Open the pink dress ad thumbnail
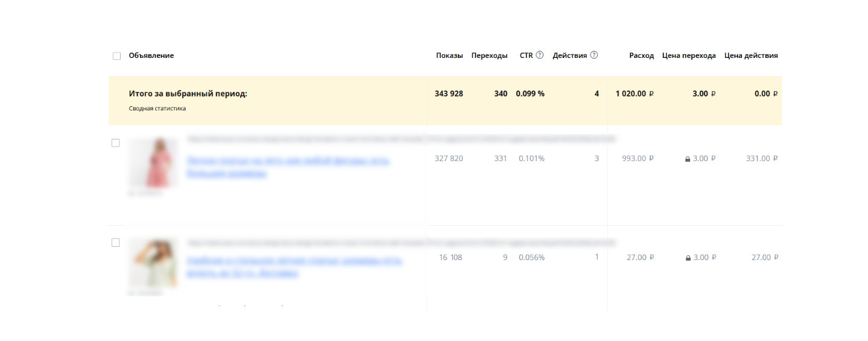 point(153,163)
